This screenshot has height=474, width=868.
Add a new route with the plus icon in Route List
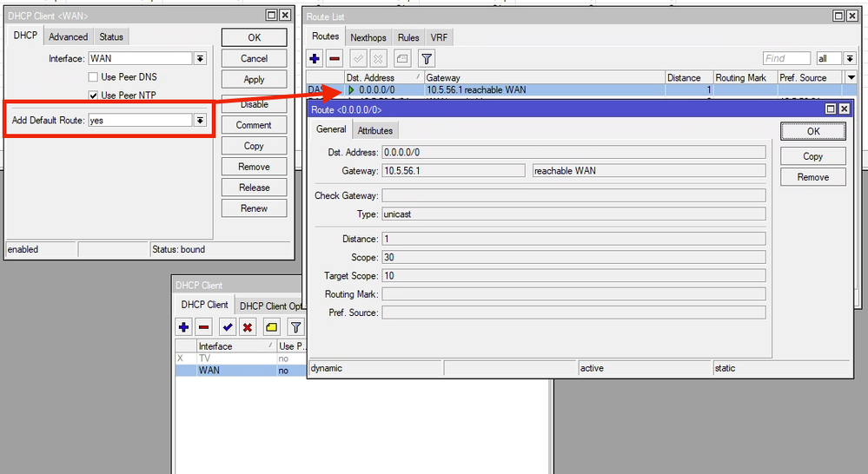click(315, 58)
